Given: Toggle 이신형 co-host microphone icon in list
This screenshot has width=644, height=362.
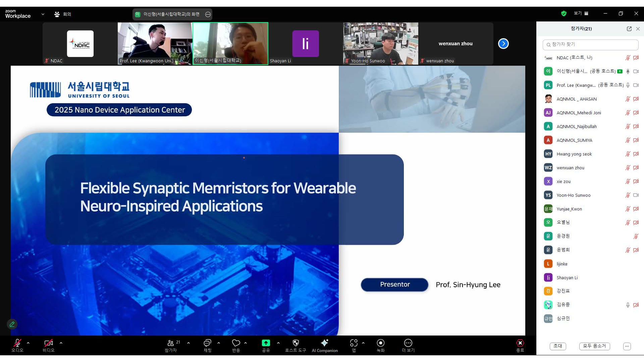Looking at the screenshot, I should pyautogui.click(x=628, y=71).
